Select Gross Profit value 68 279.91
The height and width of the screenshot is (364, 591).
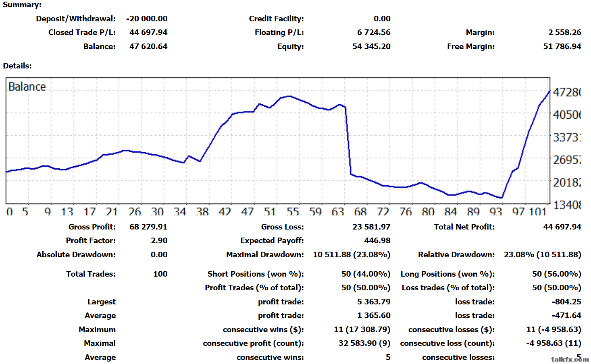(x=148, y=227)
